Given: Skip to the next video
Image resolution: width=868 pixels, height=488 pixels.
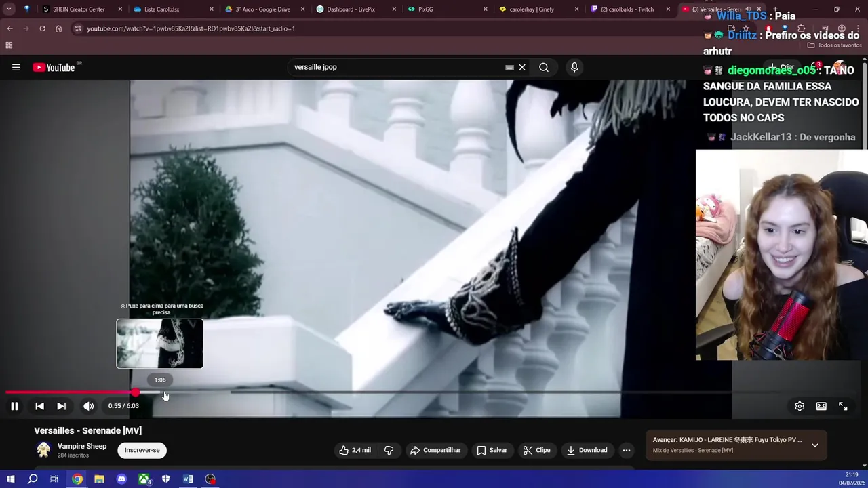Looking at the screenshot, I should tap(61, 406).
